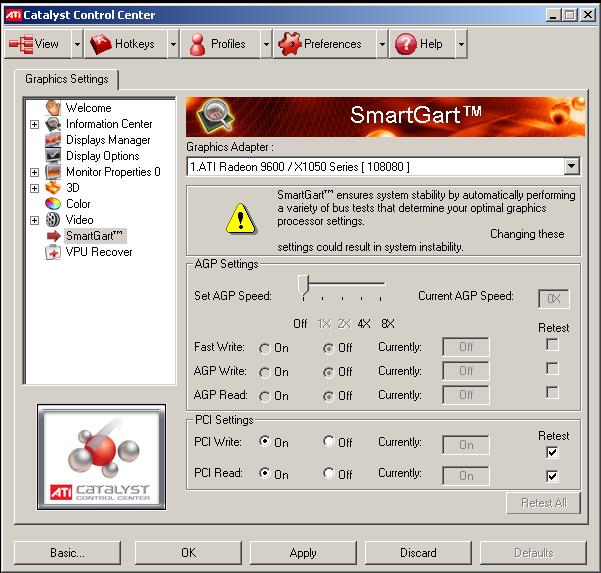Switch to the Graphics Settings tab
The width and height of the screenshot is (601, 573).
tap(67, 79)
